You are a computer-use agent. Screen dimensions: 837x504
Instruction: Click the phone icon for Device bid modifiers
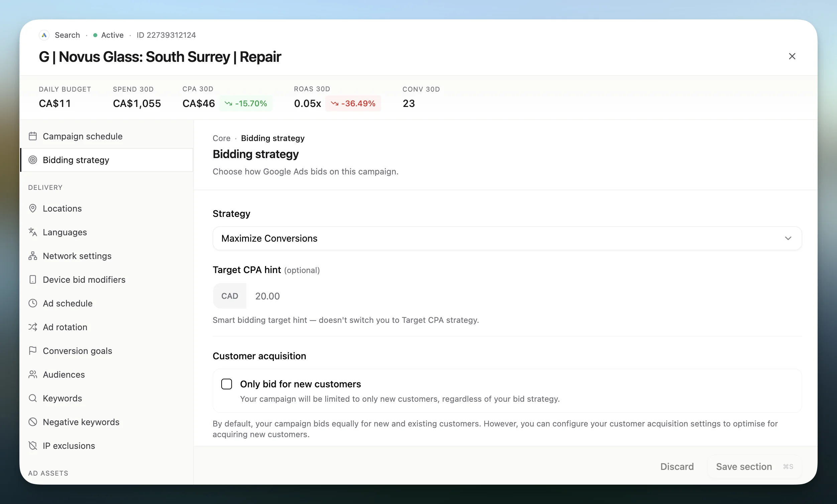click(33, 279)
